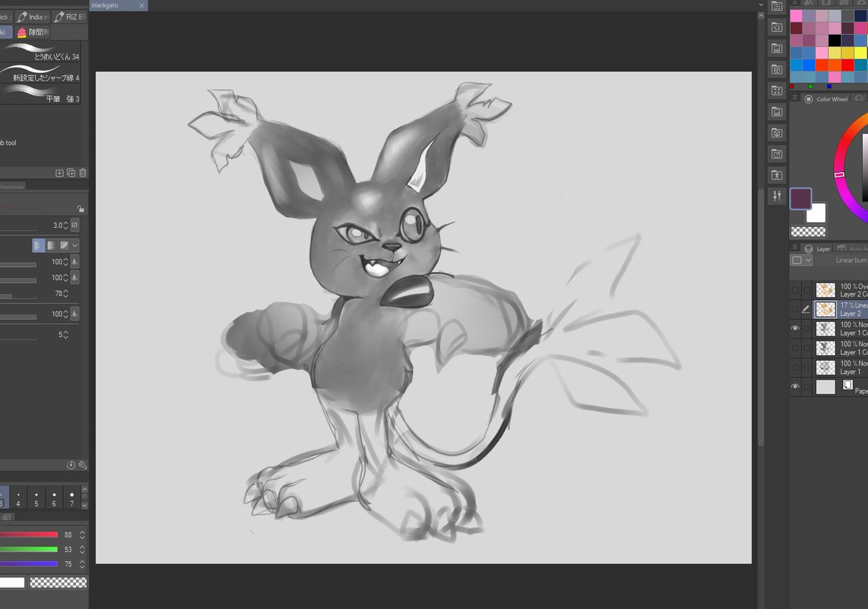Choose brush size preset 7
Viewport: 868px width, 609px height.
click(72, 498)
